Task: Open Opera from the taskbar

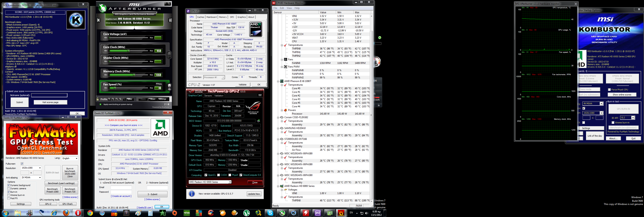Action: 78,213
